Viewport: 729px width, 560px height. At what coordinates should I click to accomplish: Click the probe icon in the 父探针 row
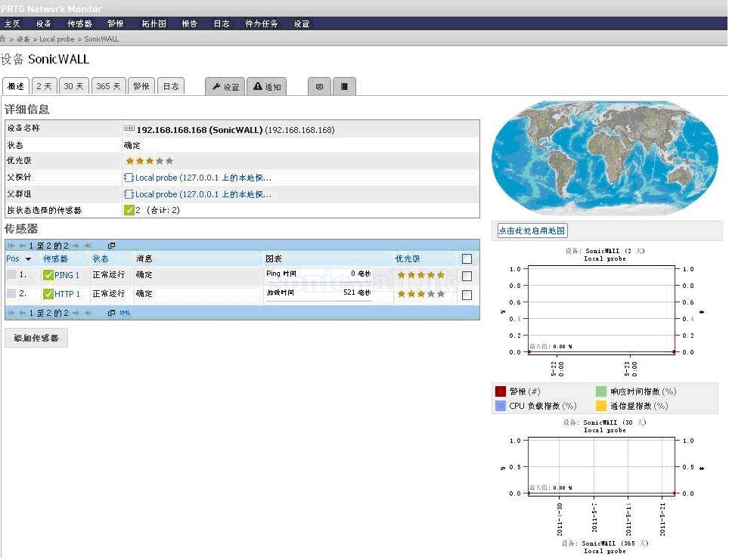coord(129,178)
